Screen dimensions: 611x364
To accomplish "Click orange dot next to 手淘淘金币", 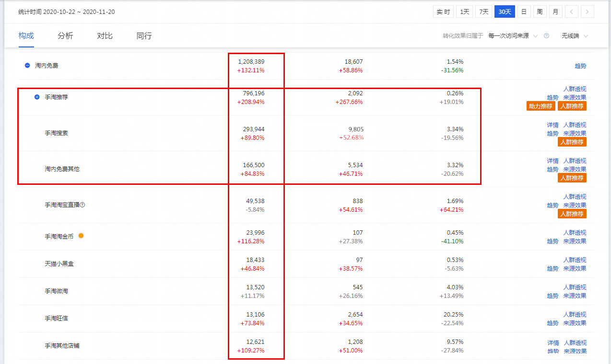I will pos(81,236).
